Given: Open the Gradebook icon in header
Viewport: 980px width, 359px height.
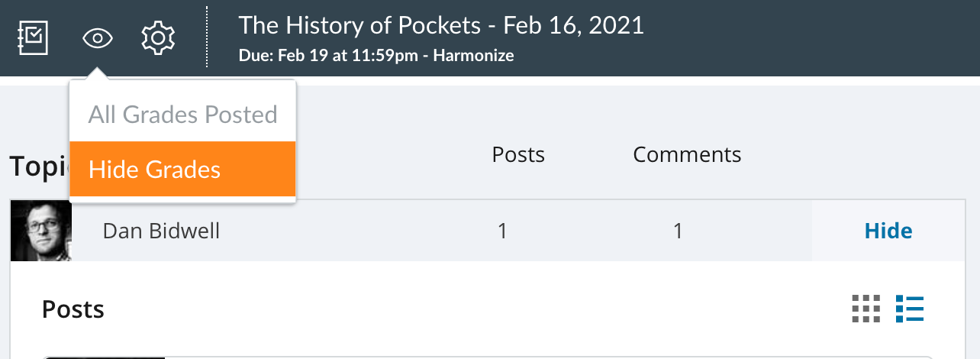Looking at the screenshot, I should 34,37.
